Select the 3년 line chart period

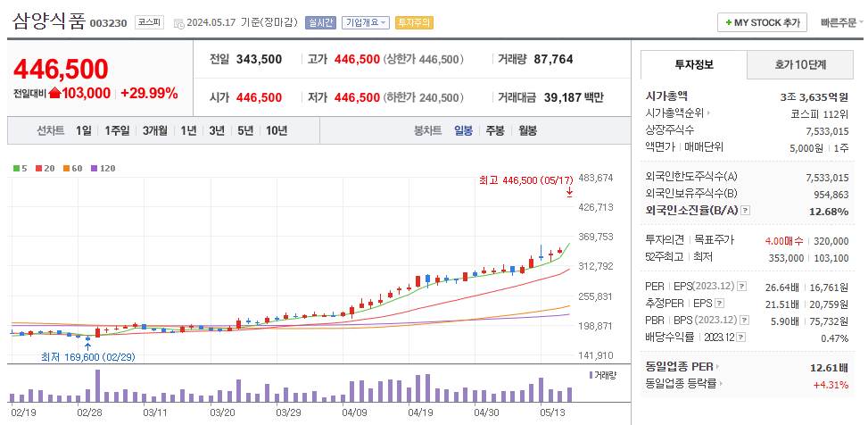217,131
